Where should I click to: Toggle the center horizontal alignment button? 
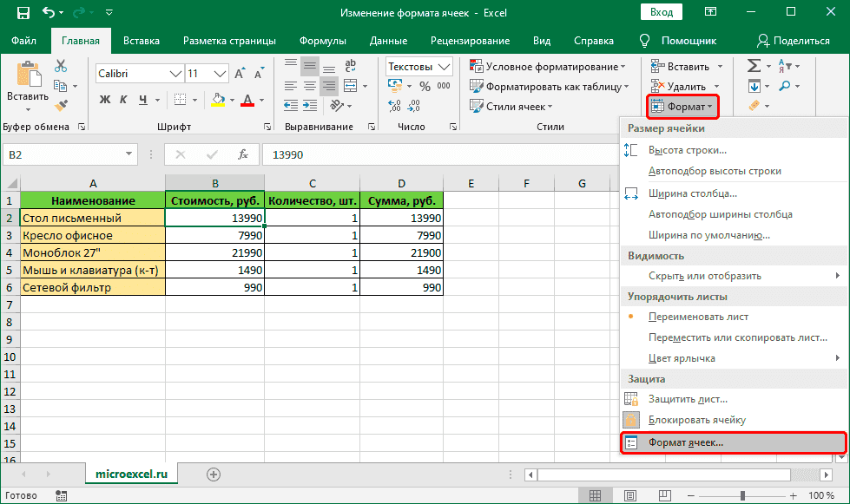(x=309, y=86)
